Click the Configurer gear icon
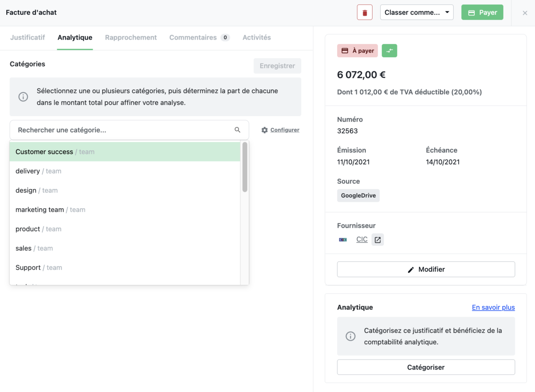This screenshot has height=392, width=535. point(265,130)
